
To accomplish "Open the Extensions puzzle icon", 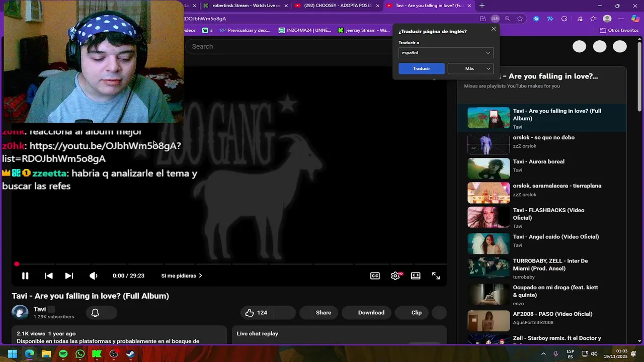I will (x=564, y=19).
